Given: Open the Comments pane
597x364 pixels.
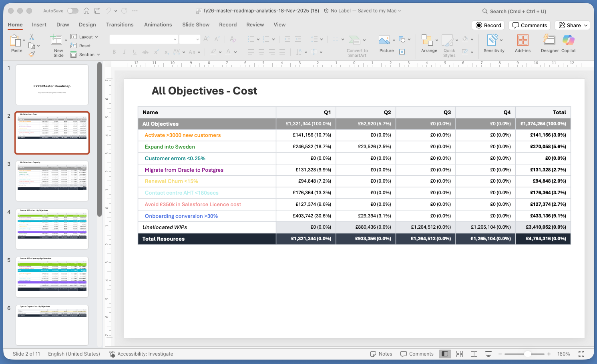Looking at the screenshot, I should pos(529,25).
